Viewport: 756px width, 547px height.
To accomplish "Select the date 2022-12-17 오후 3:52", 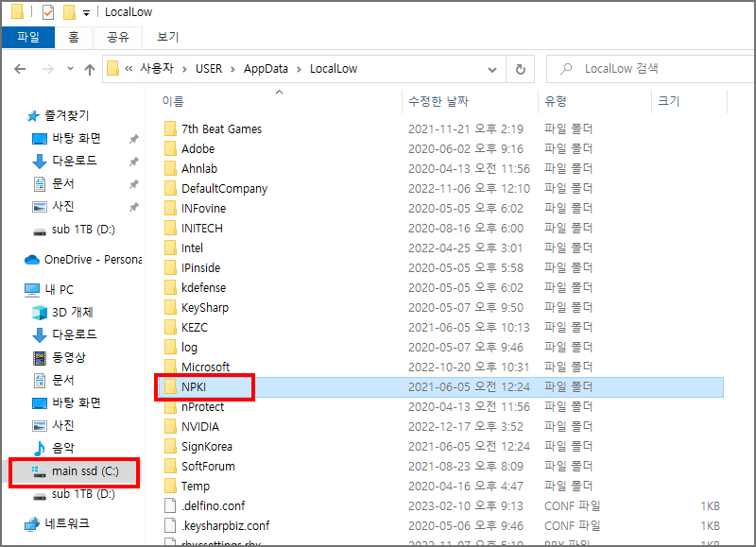I will tap(466, 426).
